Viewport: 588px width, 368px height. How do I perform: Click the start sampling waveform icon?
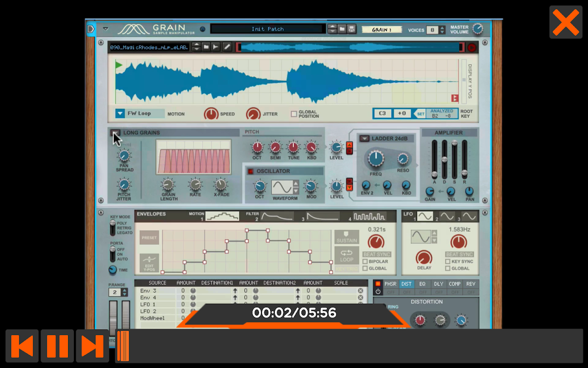(216, 47)
